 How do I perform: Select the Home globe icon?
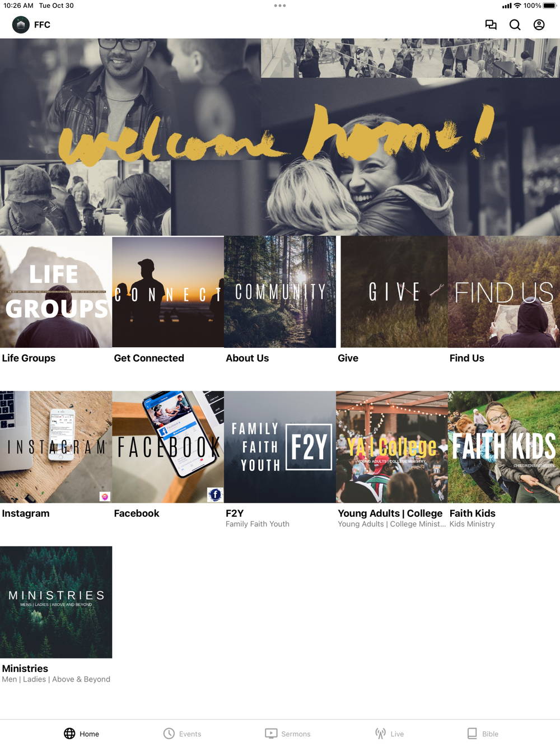click(69, 734)
